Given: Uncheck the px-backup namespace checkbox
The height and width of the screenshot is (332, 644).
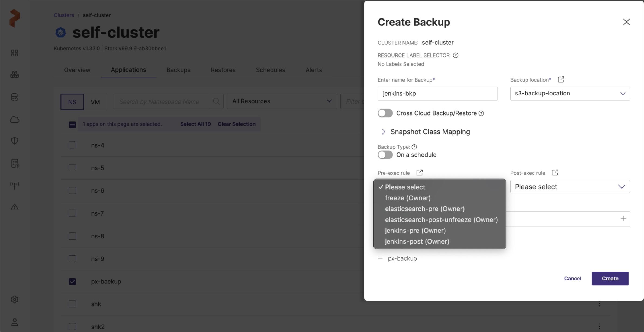Looking at the screenshot, I should point(72,281).
